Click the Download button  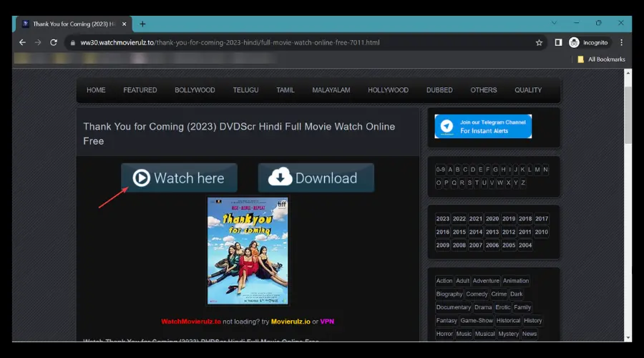(316, 178)
